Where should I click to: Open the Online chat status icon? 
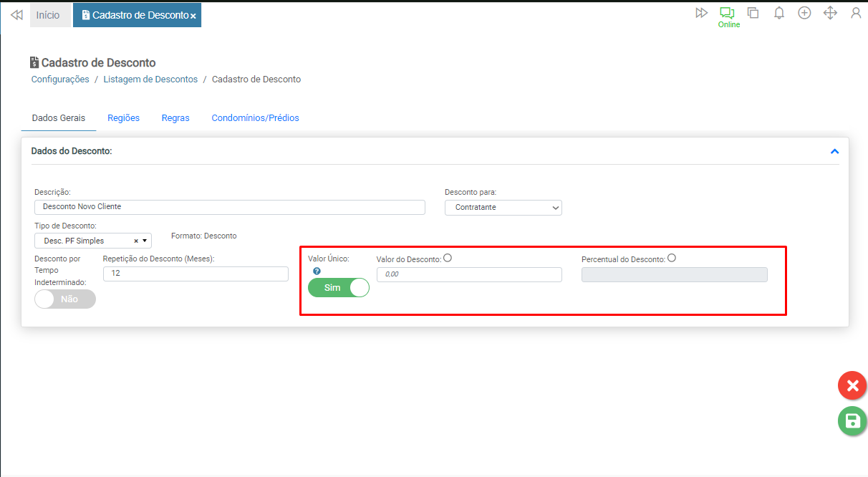tap(728, 13)
